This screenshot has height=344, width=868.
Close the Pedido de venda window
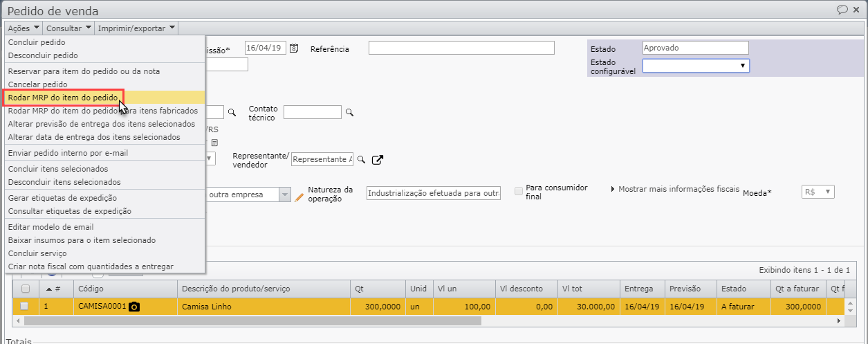click(858, 10)
